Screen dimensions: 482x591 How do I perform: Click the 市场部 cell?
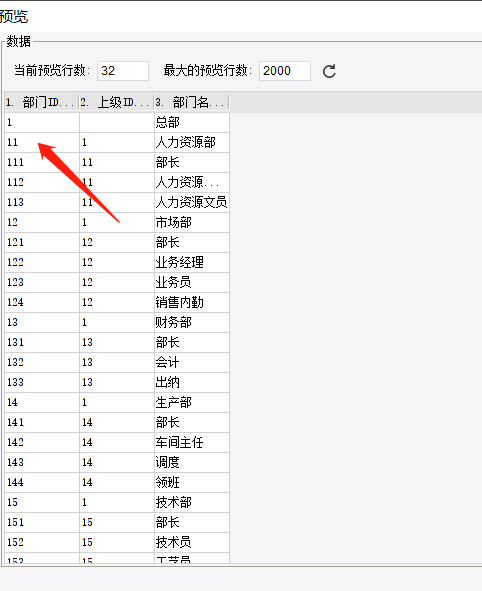pyautogui.click(x=192, y=222)
